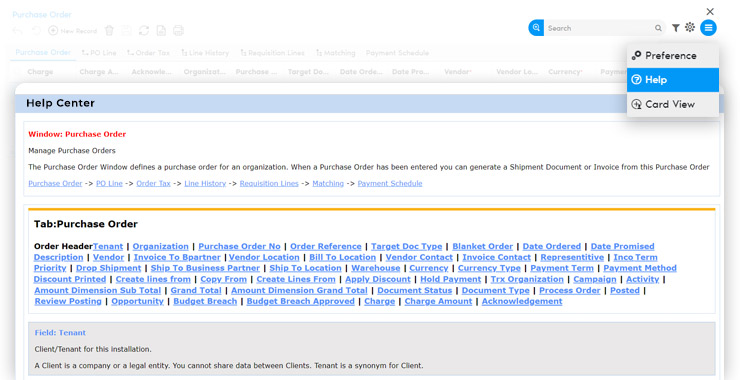This screenshot has height=380, width=740.
Task: Follow the Payment Schedule help link
Action: [390, 184]
